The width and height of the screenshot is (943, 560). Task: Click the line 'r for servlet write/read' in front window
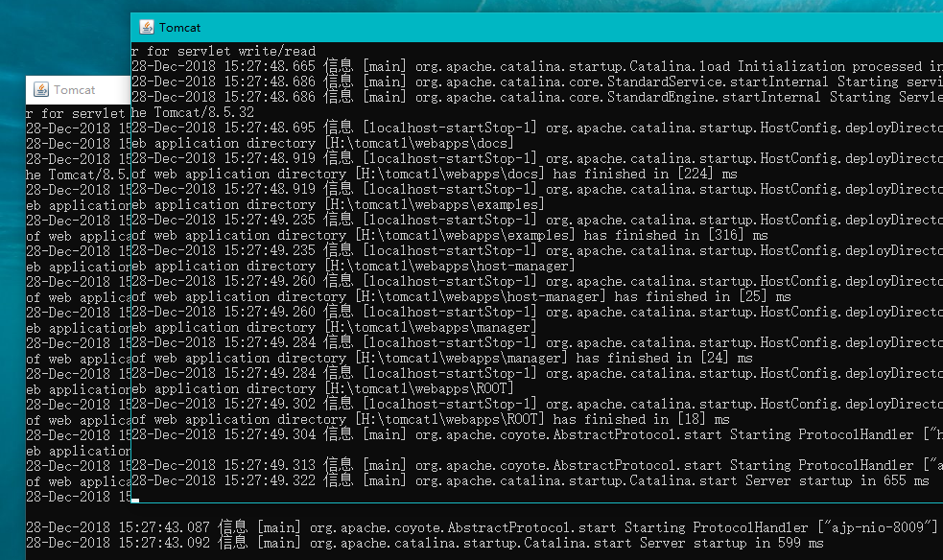[x=224, y=51]
